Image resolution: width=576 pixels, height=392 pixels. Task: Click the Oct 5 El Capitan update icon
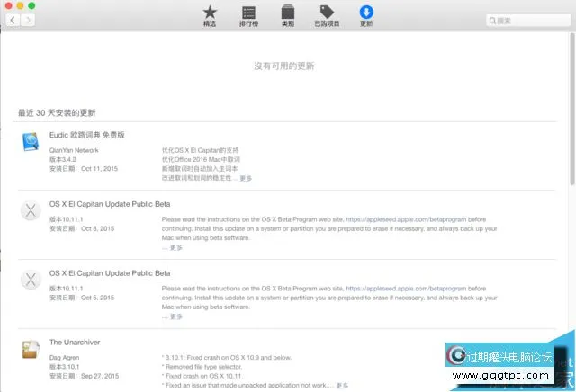pos(31,281)
